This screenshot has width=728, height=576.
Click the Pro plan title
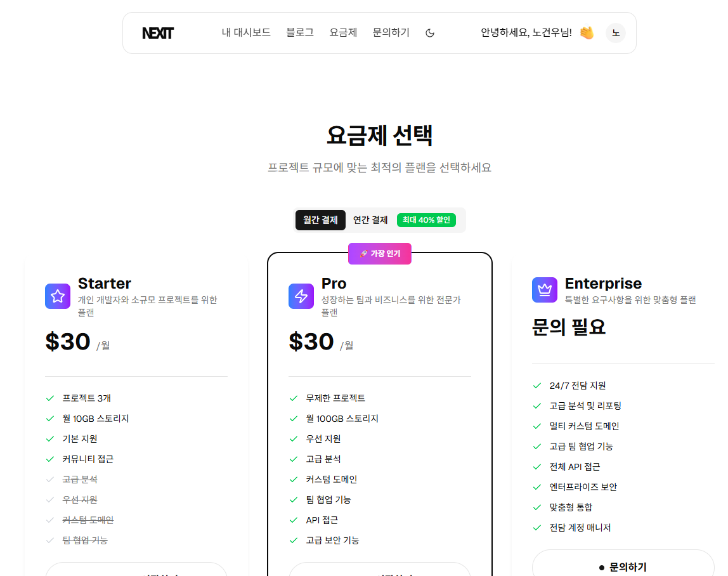(x=334, y=284)
